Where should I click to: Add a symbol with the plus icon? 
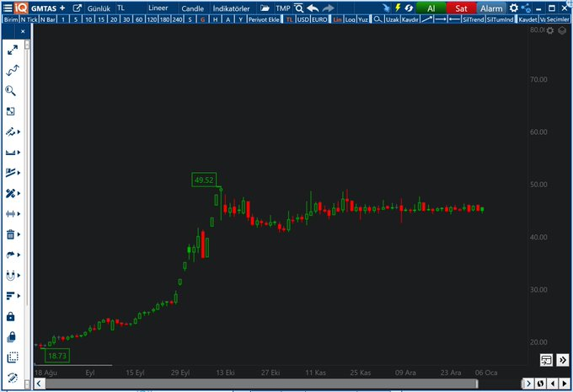62,8
